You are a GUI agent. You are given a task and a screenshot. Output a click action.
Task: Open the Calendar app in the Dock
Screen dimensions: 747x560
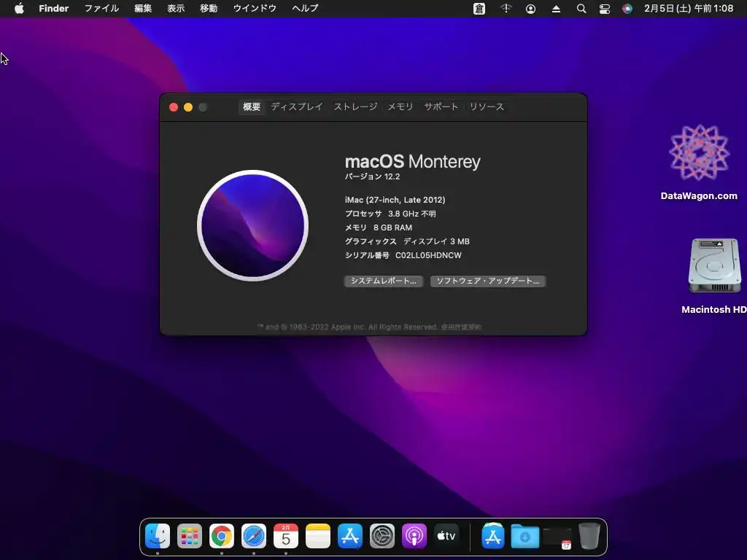(286, 536)
